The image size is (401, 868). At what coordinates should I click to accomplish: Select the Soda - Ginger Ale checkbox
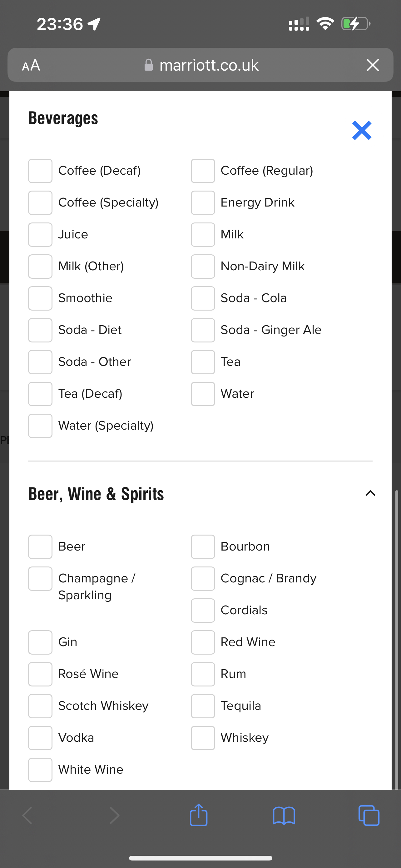coord(203,330)
